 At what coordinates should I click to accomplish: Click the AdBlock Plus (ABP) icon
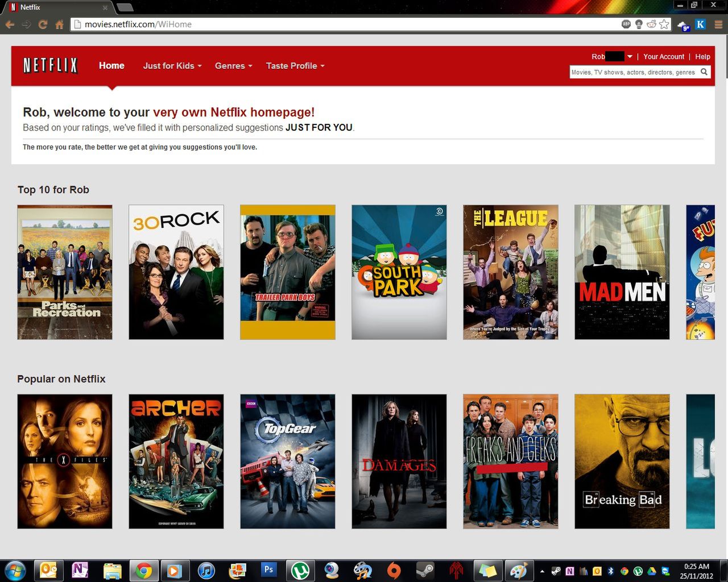[x=626, y=24]
